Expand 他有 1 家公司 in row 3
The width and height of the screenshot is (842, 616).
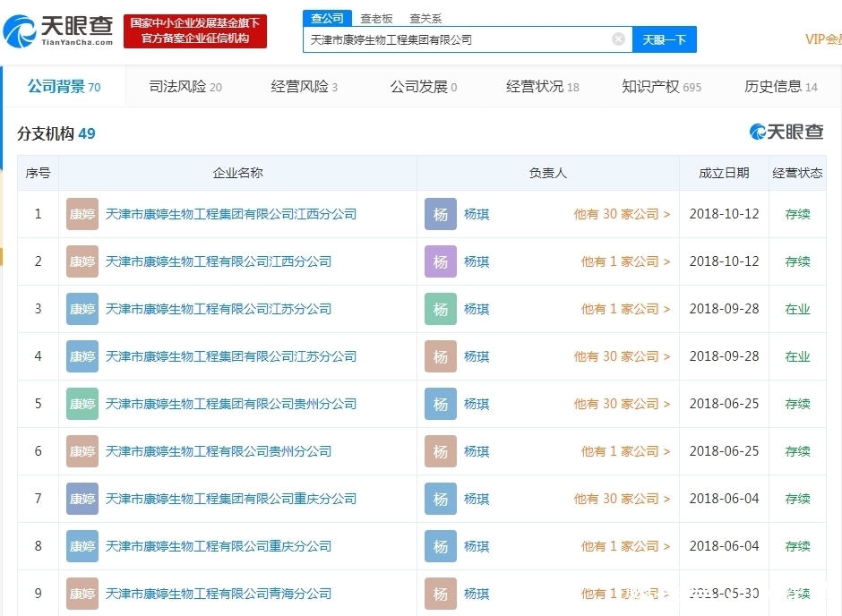[625, 309]
